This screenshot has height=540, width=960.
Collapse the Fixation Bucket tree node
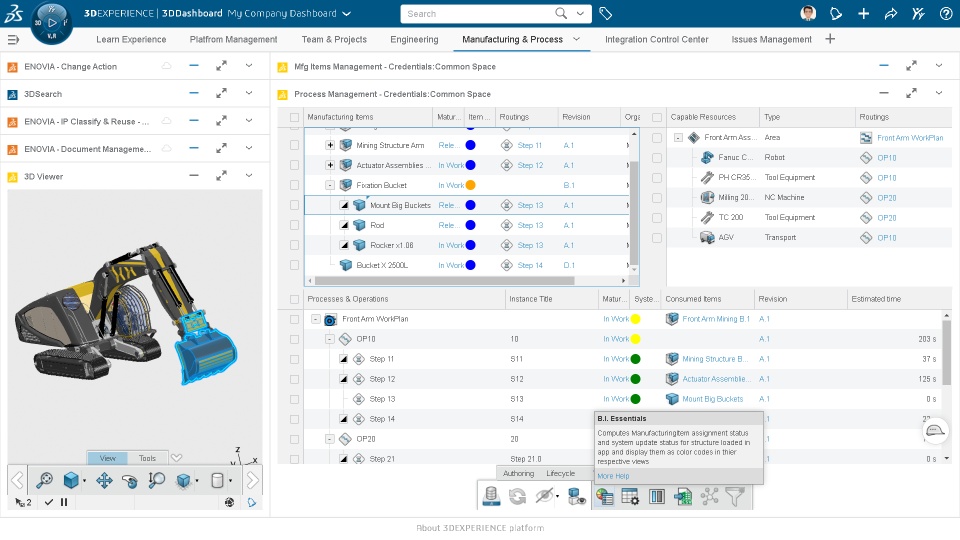point(330,185)
